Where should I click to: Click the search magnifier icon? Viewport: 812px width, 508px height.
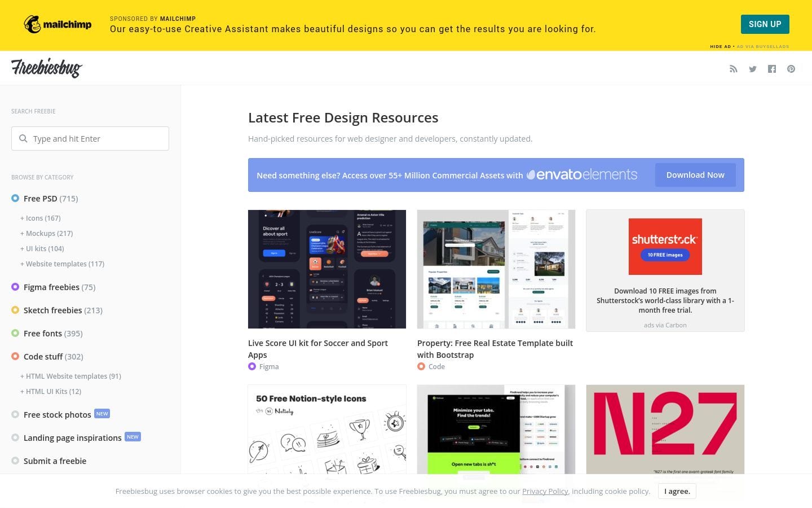coord(23,138)
